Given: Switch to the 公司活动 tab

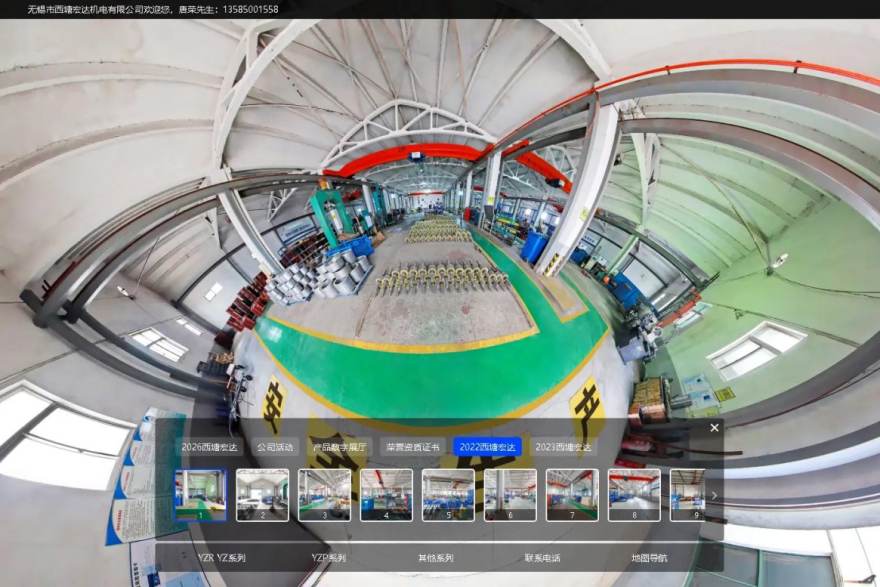Looking at the screenshot, I should tap(275, 447).
